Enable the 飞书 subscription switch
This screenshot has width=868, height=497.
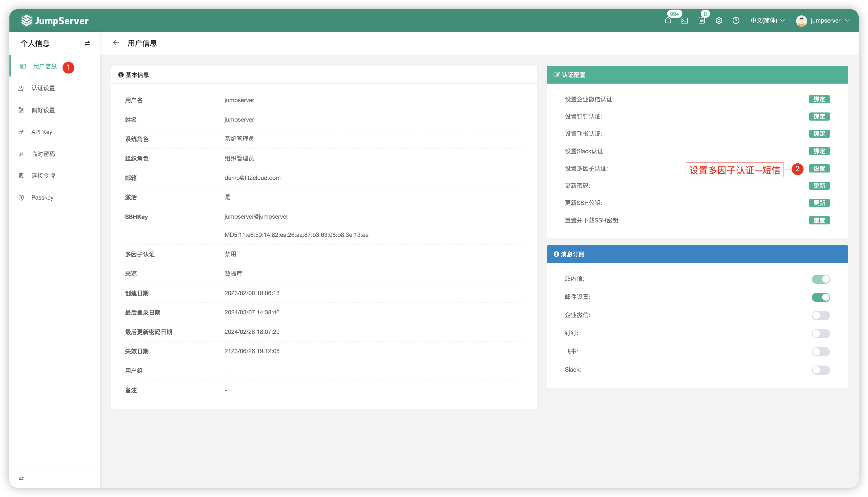click(x=821, y=352)
